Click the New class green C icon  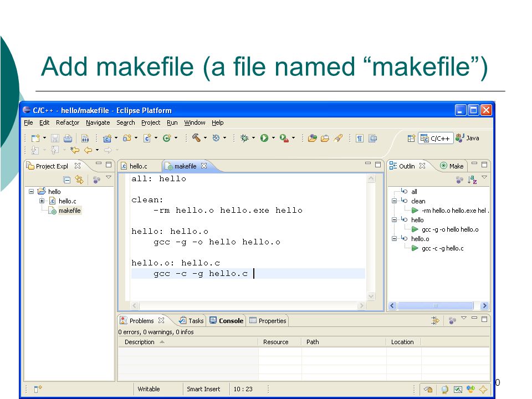click(x=167, y=138)
